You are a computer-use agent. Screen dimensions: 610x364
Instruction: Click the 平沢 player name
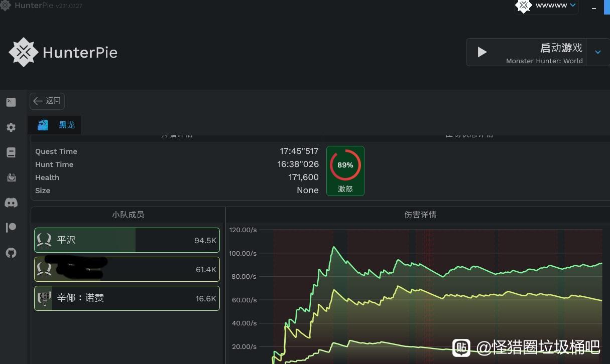coord(66,240)
